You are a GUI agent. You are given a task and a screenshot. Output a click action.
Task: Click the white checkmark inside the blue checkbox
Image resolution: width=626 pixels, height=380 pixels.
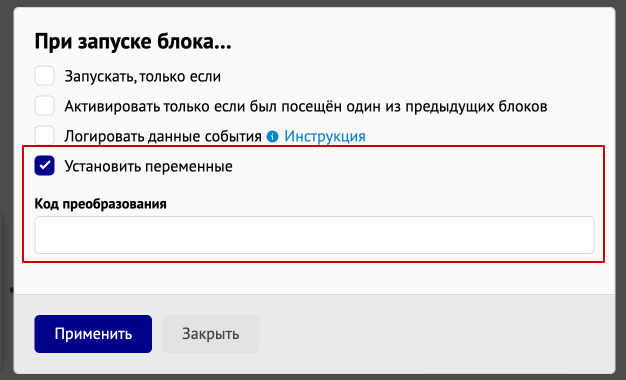pos(45,165)
